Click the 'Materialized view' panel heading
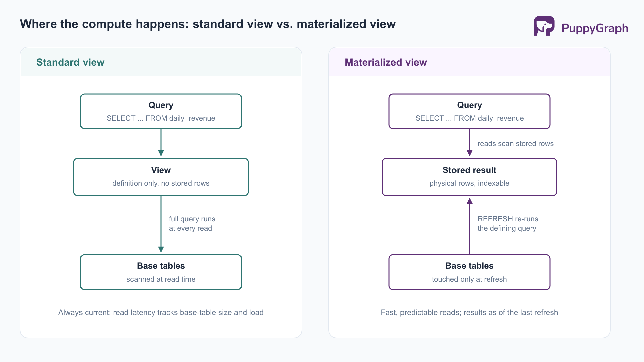This screenshot has width=644, height=362. click(386, 62)
